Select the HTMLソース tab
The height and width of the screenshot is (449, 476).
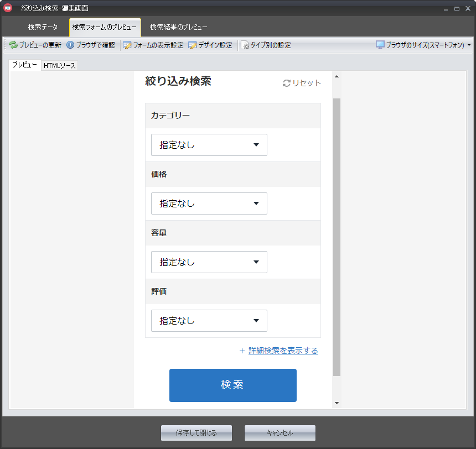click(60, 66)
